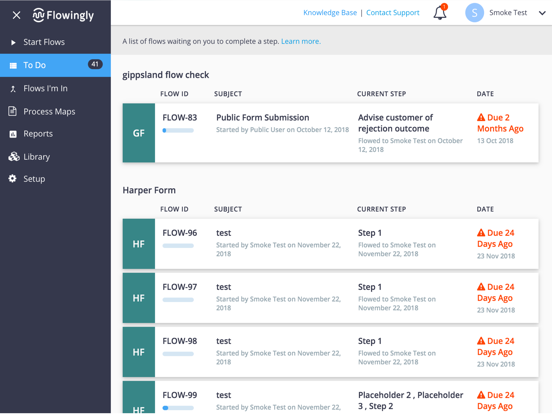Click the gippsland flow check heading

tap(165, 75)
